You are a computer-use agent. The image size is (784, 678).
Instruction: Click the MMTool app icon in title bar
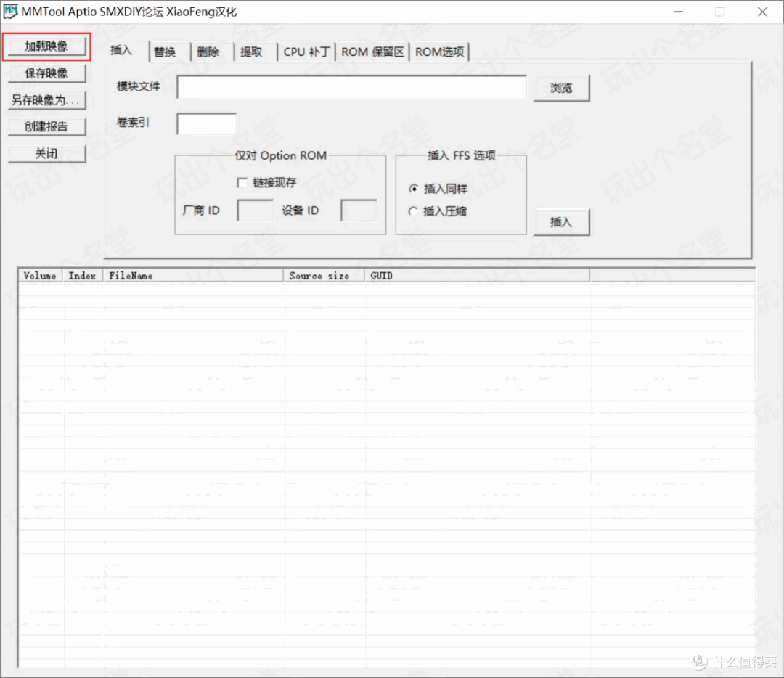(x=10, y=12)
